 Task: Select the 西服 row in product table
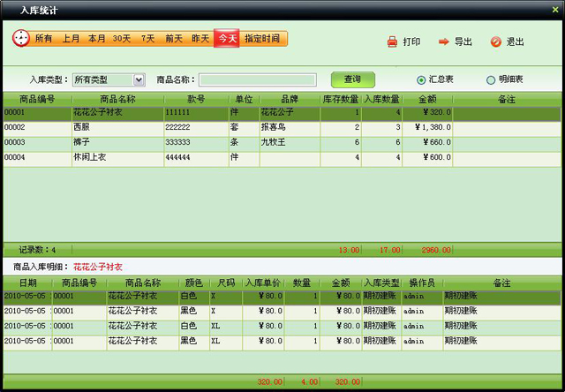click(117, 127)
